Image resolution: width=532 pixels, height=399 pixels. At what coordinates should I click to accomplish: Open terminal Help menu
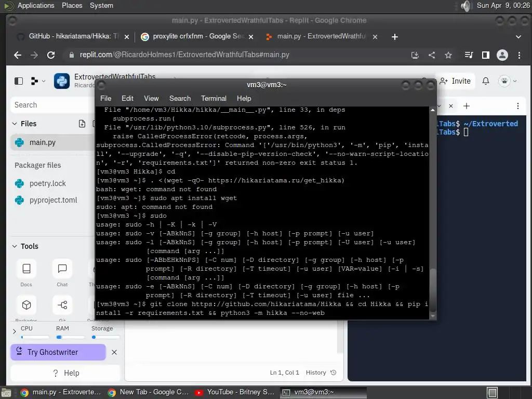click(x=244, y=98)
